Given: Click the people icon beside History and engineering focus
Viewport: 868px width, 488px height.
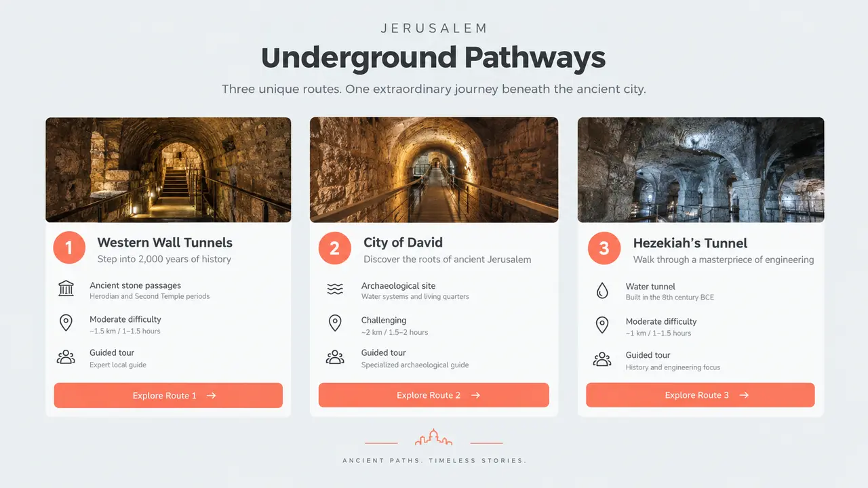Looking at the screenshot, I should click(x=602, y=359).
